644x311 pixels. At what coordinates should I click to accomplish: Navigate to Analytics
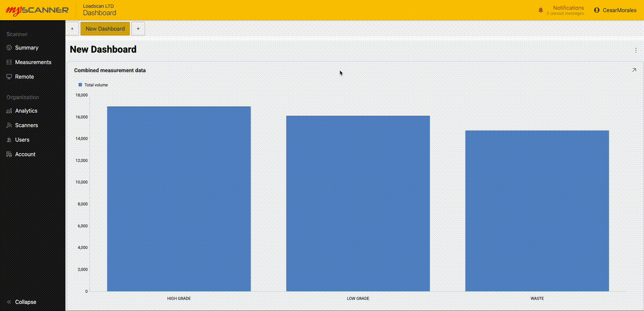click(26, 111)
